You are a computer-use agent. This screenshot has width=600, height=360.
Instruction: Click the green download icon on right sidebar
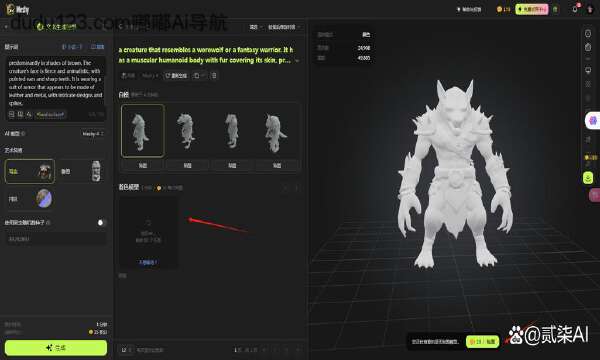pyautogui.click(x=588, y=178)
